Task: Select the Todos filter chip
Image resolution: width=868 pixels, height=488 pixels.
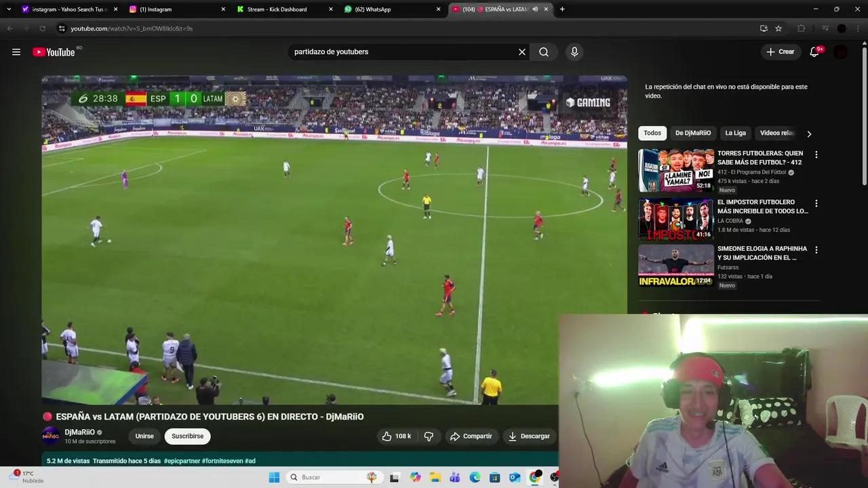Action: click(652, 134)
